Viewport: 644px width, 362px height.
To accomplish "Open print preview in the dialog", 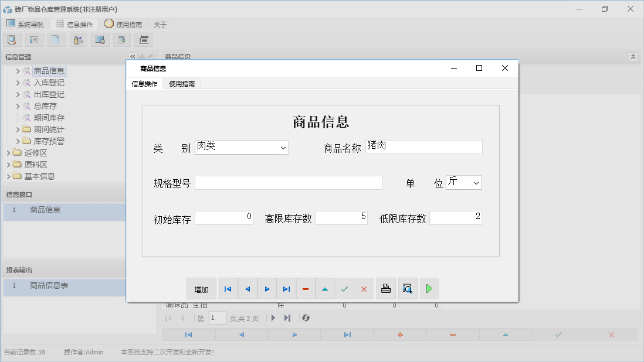I will pyautogui.click(x=408, y=288).
